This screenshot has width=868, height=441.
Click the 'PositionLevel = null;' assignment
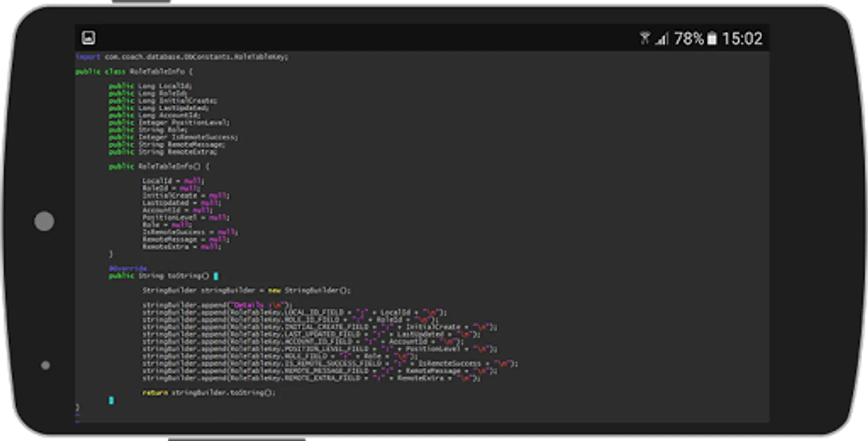click(186, 218)
